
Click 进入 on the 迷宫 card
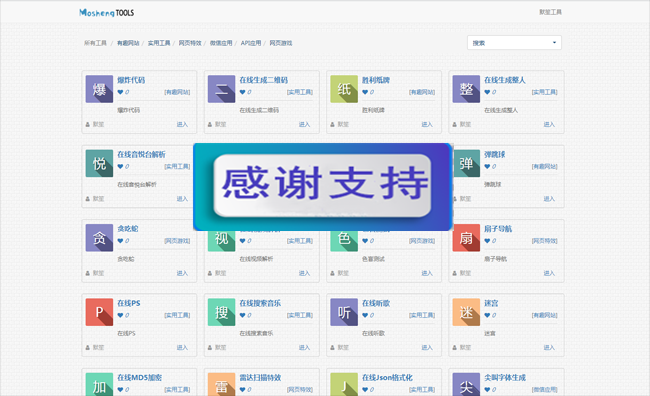tap(549, 347)
